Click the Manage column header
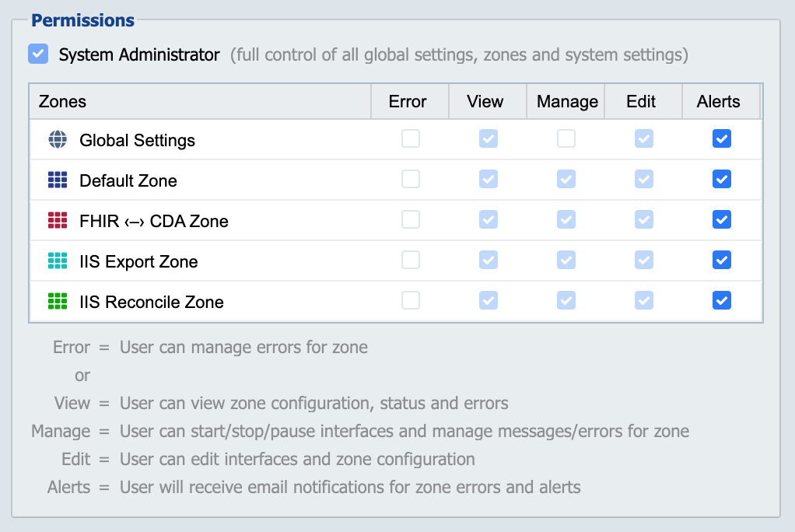The width and height of the screenshot is (795, 532). click(x=566, y=101)
